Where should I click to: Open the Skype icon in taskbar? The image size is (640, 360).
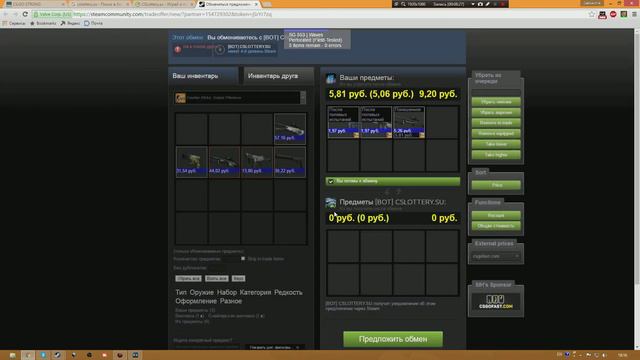click(43, 355)
